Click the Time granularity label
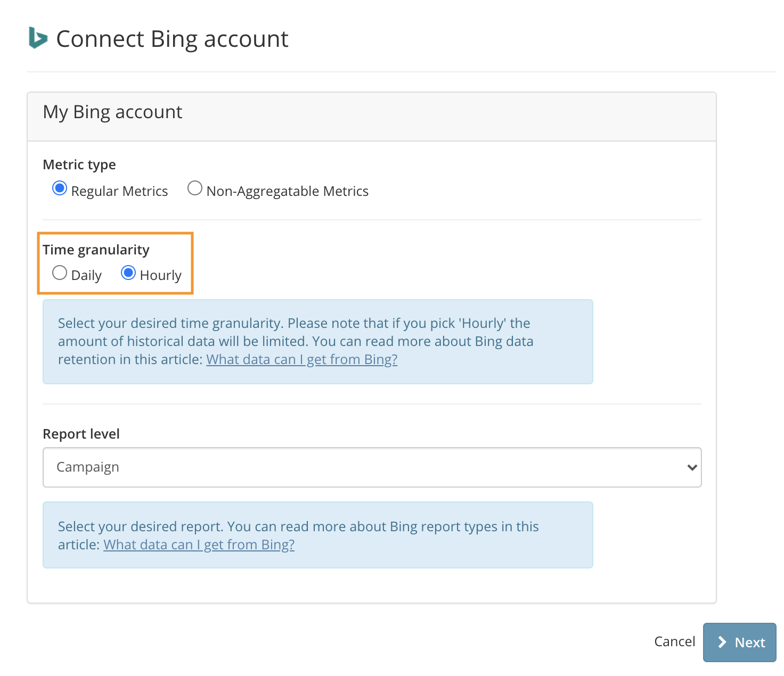The width and height of the screenshot is (784, 676). coord(96,250)
